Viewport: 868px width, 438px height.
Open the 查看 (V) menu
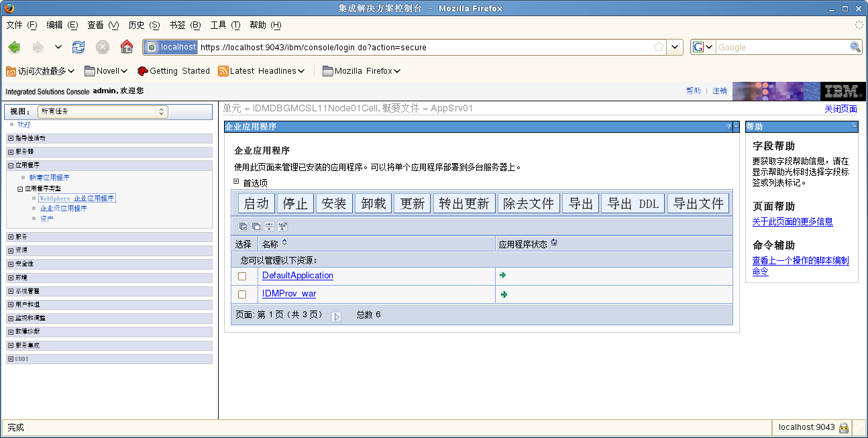103,25
